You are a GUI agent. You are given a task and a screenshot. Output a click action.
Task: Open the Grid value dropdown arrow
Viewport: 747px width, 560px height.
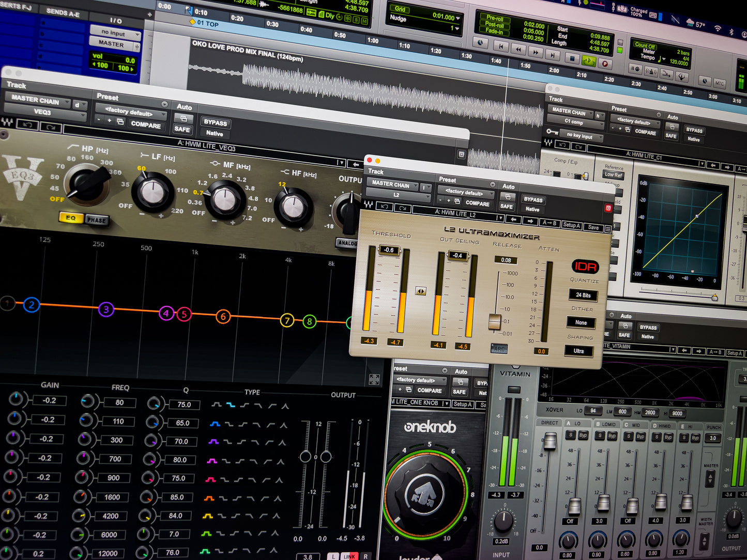point(458,18)
